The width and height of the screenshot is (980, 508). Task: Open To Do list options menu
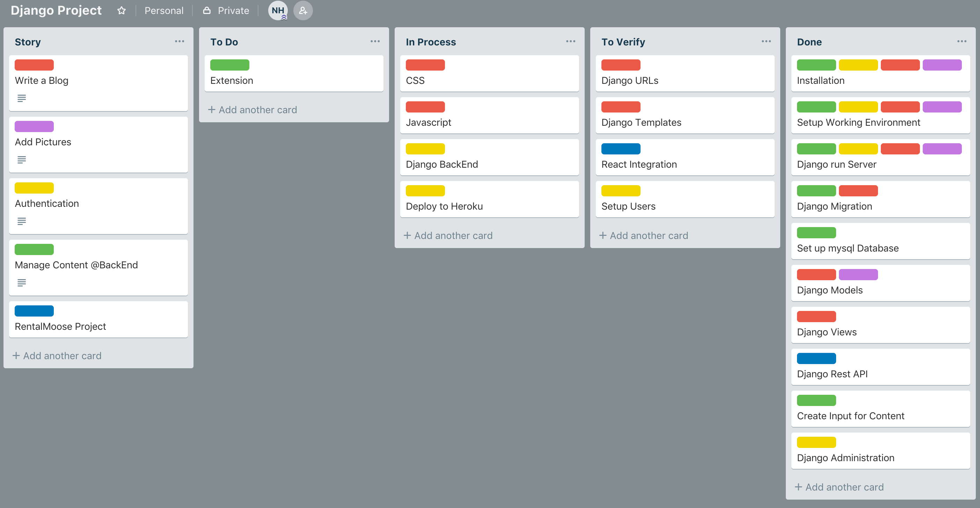(375, 42)
